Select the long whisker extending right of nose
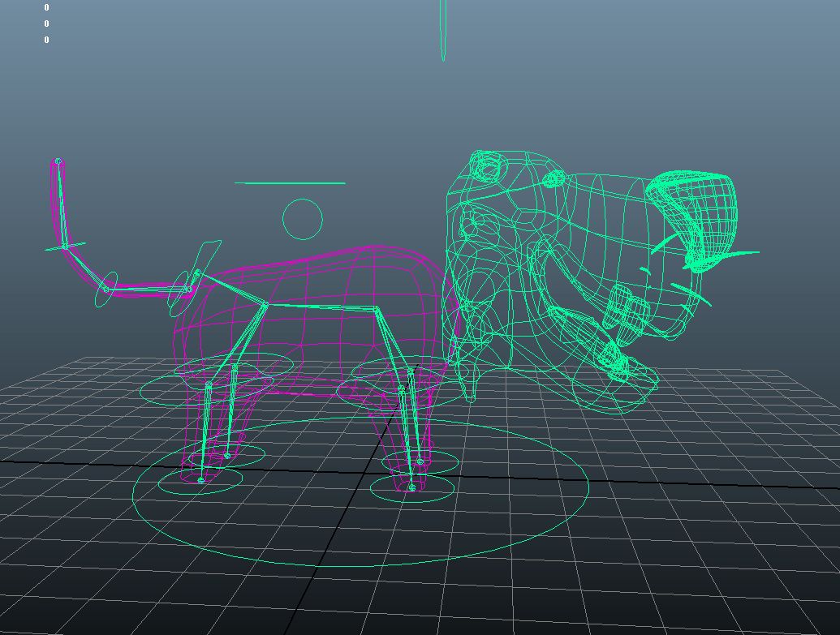840x635 pixels. click(x=739, y=254)
